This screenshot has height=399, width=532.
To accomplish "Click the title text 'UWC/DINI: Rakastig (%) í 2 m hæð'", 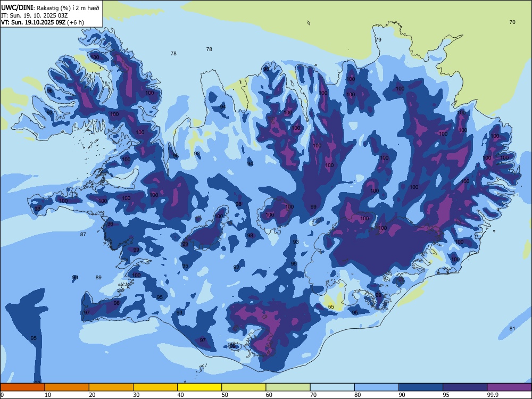I will (50, 7).
